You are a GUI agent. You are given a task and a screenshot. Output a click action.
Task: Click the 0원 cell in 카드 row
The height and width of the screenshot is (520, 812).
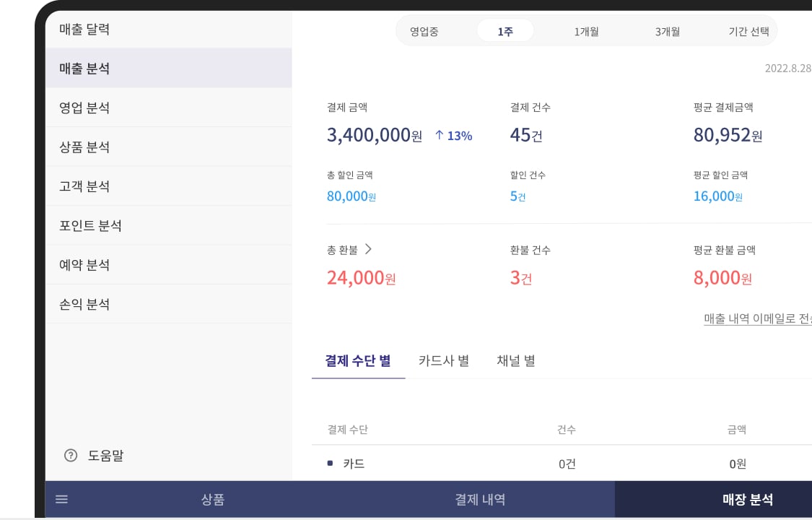click(x=738, y=464)
